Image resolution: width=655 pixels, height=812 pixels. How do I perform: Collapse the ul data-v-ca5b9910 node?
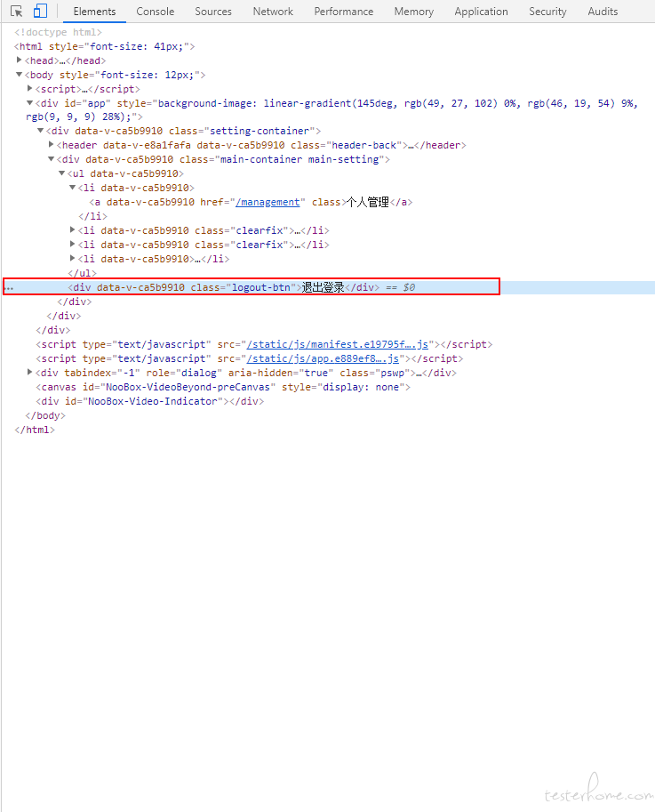click(x=61, y=173)
